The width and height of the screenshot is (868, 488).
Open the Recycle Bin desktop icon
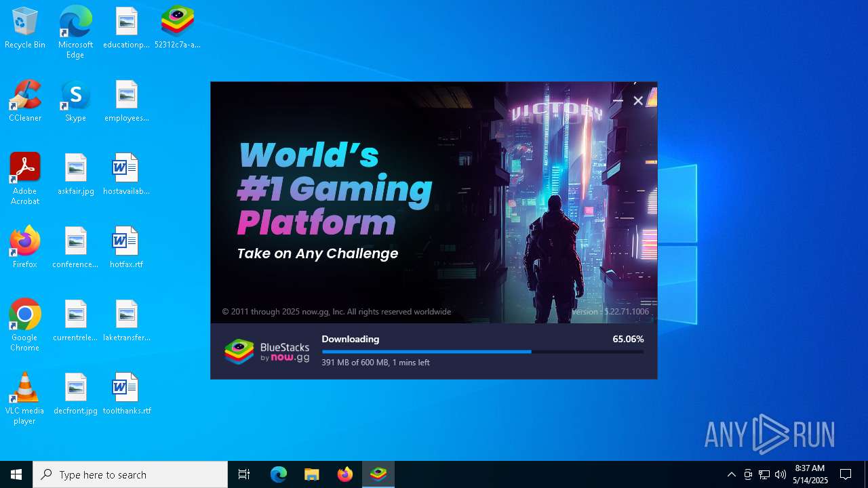pos(25,28)
